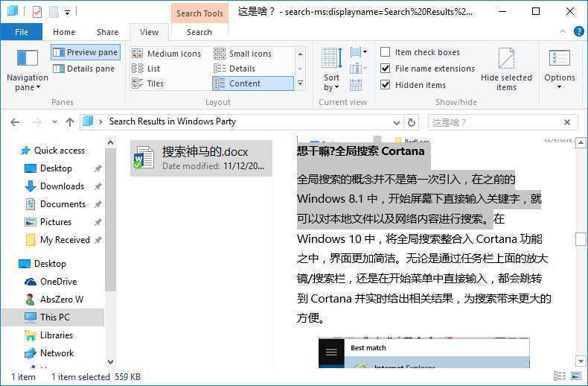The height and width of the screenshot is (386, 588).
Task: Select the 搜索神马的.docx file
Action: [x=201, y=158]
